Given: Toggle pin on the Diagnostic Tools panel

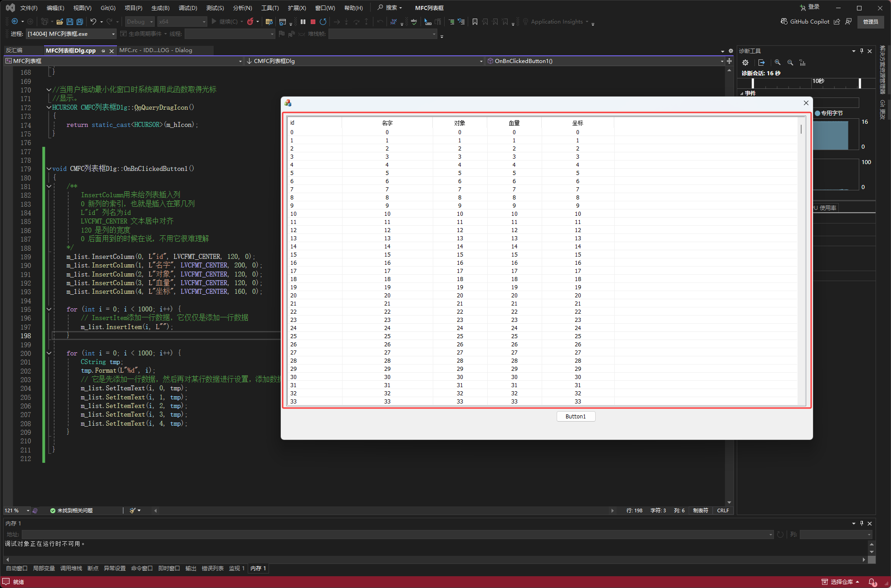Looking at the screenshot, I should pos(862,51).
